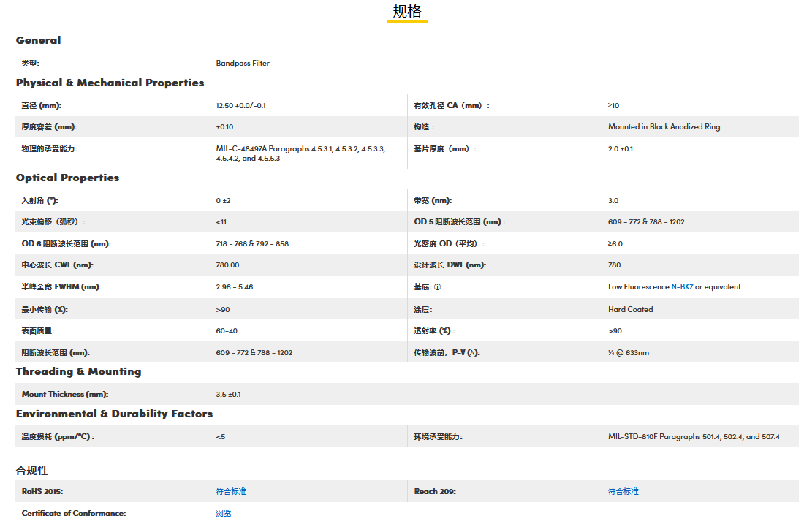Screen dimensions: 804x532
Task: Open Reach 209 符合标准 link
Action: coord(623,492)
